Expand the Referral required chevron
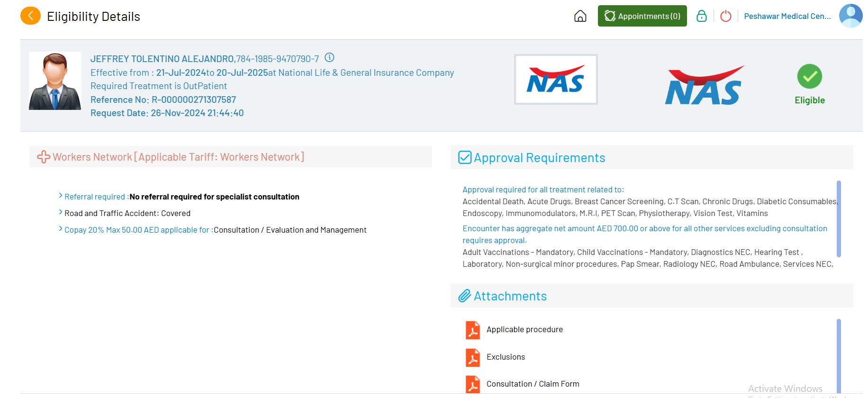This screenshot has width=868, height=398. (61, 196)
